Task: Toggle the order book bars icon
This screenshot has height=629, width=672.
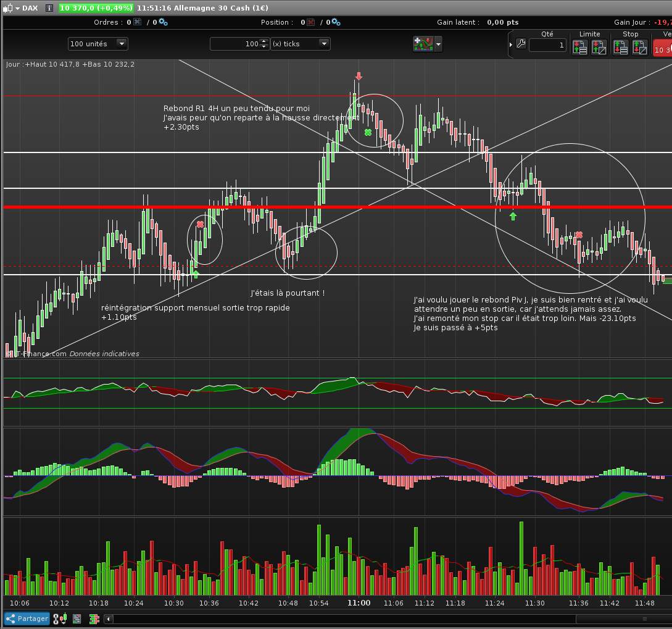Action: (94, 619)
